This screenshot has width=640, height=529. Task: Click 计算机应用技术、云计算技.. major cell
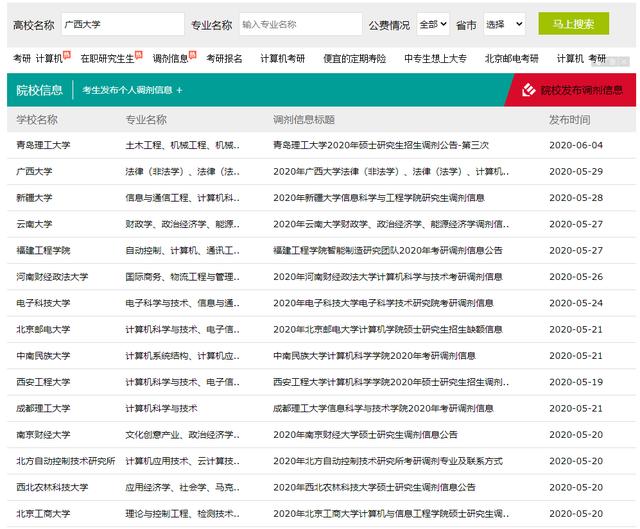(x=182, y=461)
